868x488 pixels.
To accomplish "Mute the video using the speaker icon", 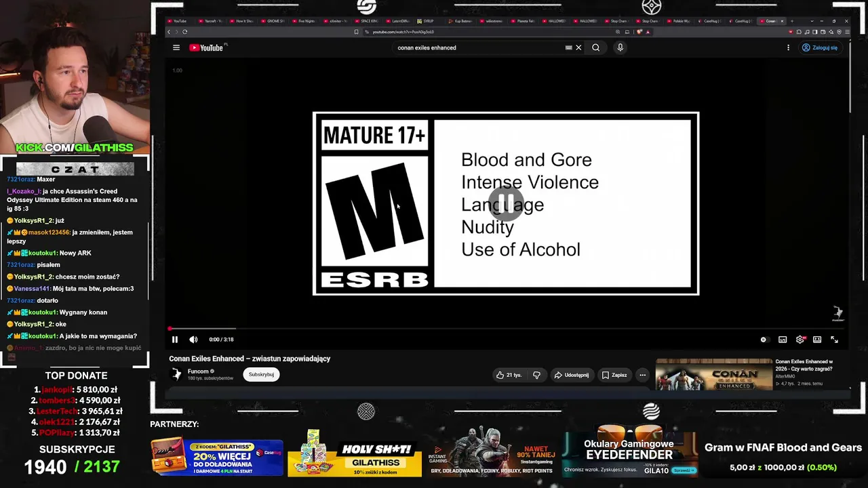I will 193,340.
